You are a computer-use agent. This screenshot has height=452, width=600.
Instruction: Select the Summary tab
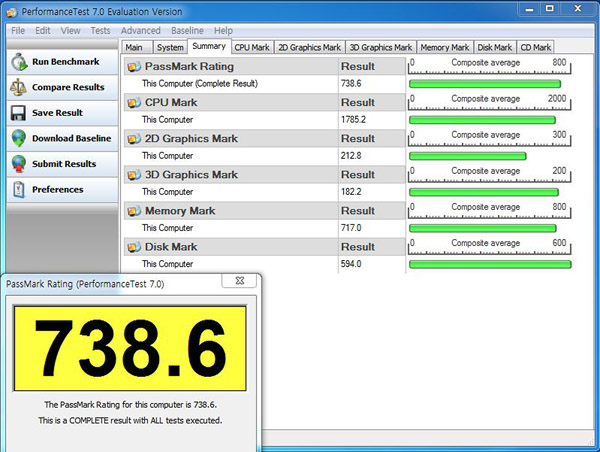point(209,46)
